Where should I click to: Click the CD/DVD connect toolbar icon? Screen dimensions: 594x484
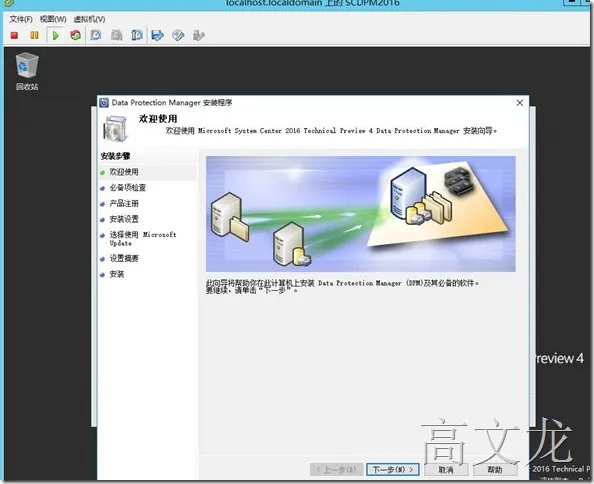[178, 35]
